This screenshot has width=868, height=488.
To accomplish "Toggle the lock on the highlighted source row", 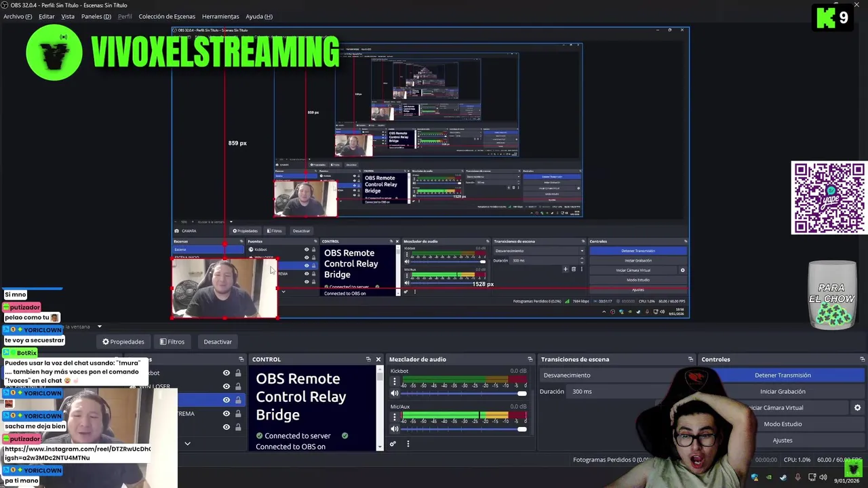I will tap(238, 400).
